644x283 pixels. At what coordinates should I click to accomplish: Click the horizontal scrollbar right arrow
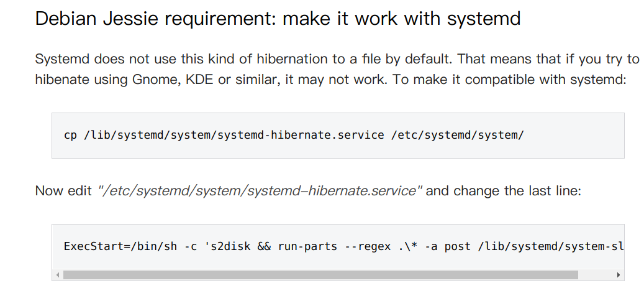[x=618, y=275]
